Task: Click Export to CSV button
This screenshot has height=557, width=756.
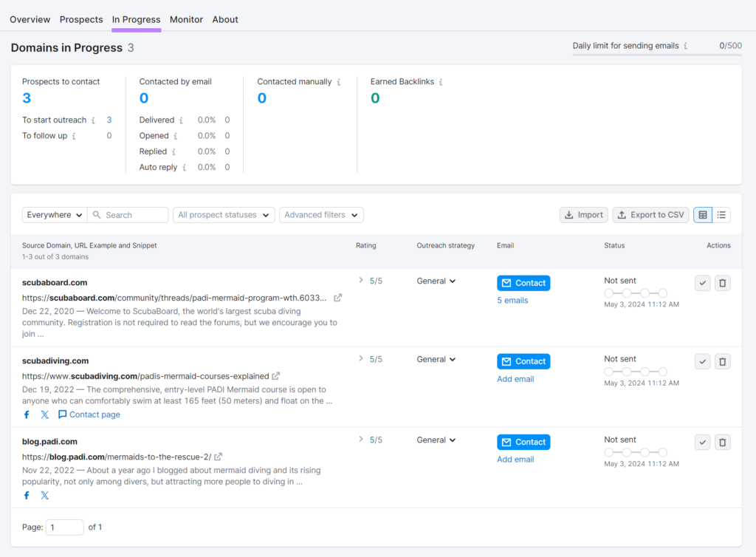Action: click(x=650, y=215)
